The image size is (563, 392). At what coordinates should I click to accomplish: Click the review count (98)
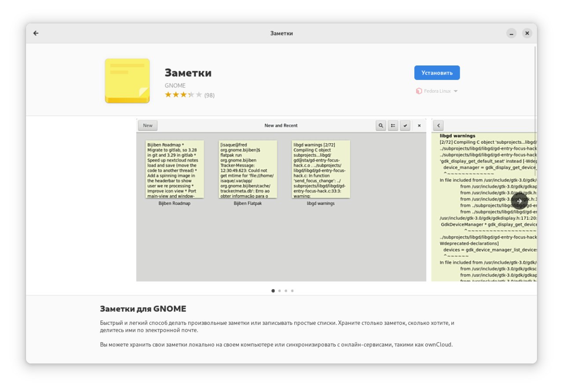click(209, 95)
